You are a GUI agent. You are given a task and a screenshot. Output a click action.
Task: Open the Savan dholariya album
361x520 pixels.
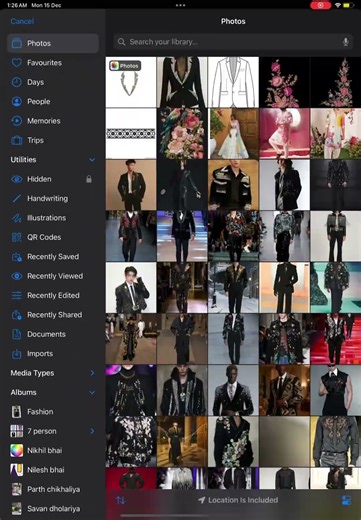(x=53, y=509)
